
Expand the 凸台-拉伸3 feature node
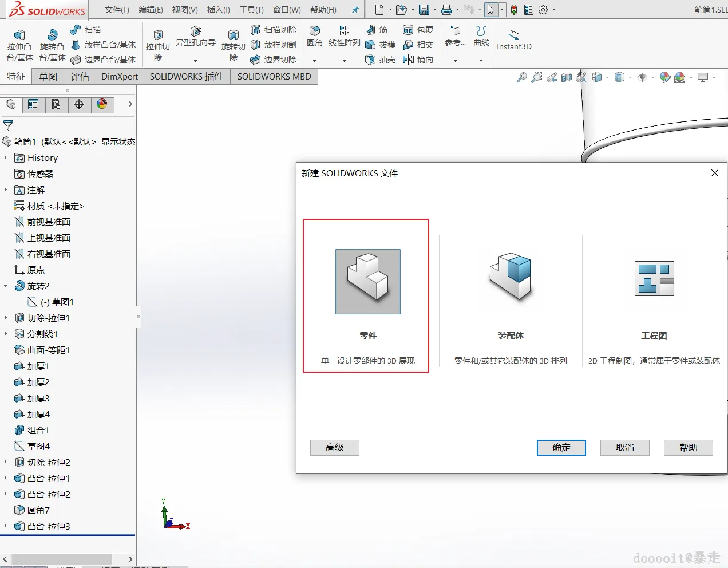point(6,526)
